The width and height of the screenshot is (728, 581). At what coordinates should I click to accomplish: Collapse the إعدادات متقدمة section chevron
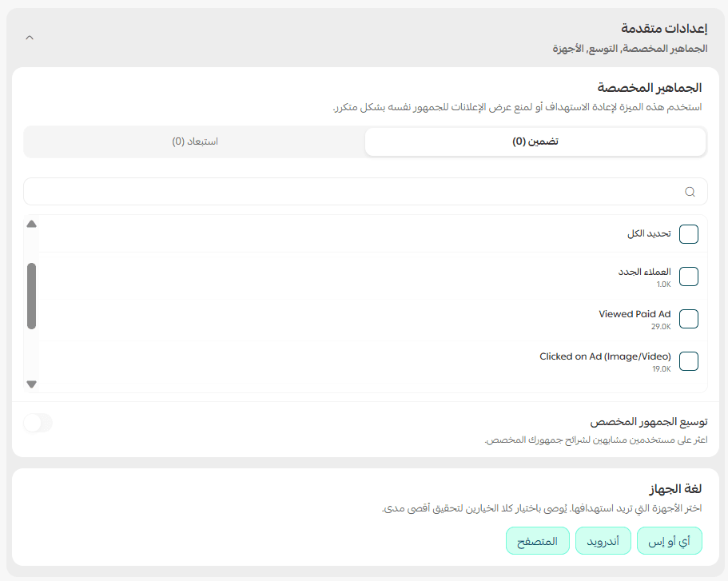(30, 38)
